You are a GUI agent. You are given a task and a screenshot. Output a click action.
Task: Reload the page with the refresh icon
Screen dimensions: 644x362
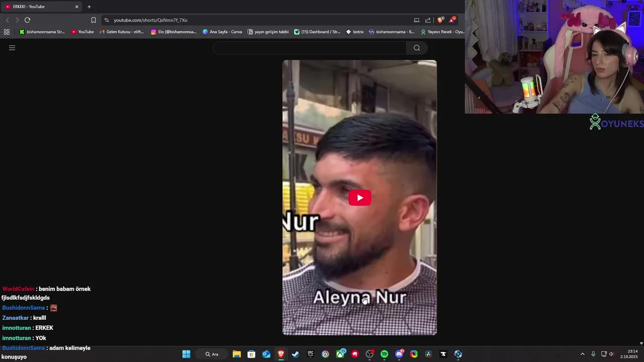28,20
